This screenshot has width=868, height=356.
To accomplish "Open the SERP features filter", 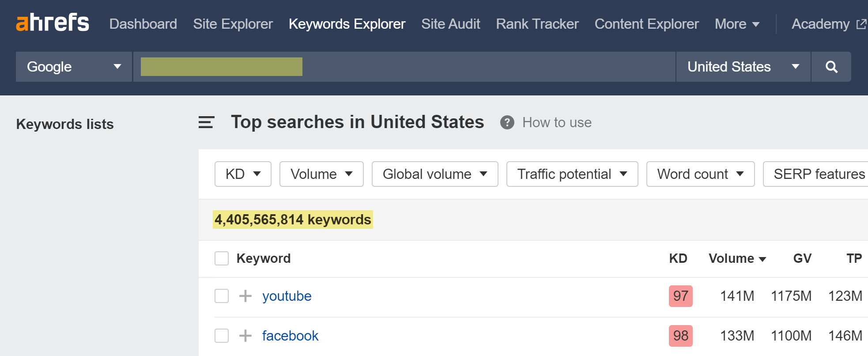I will tap(816, 174).
